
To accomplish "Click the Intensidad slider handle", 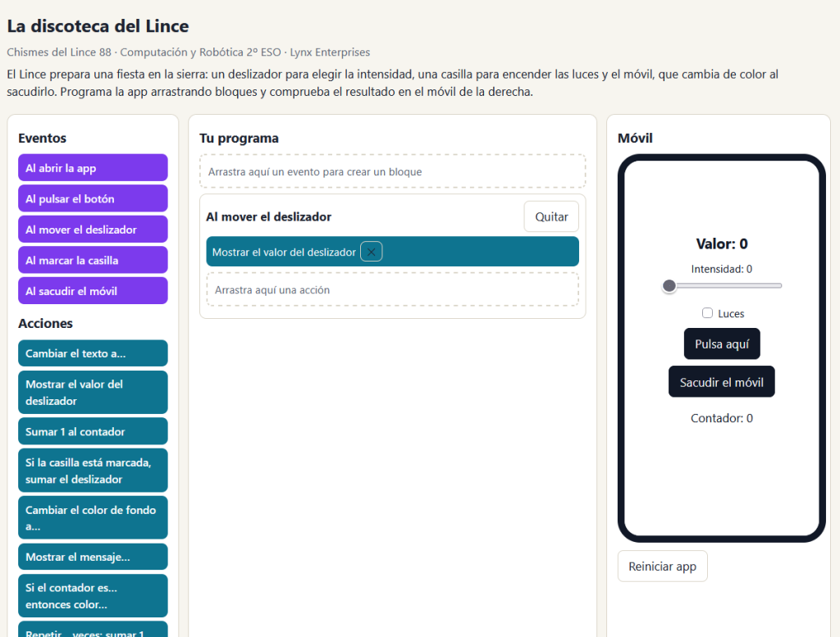I will [669, 286].
